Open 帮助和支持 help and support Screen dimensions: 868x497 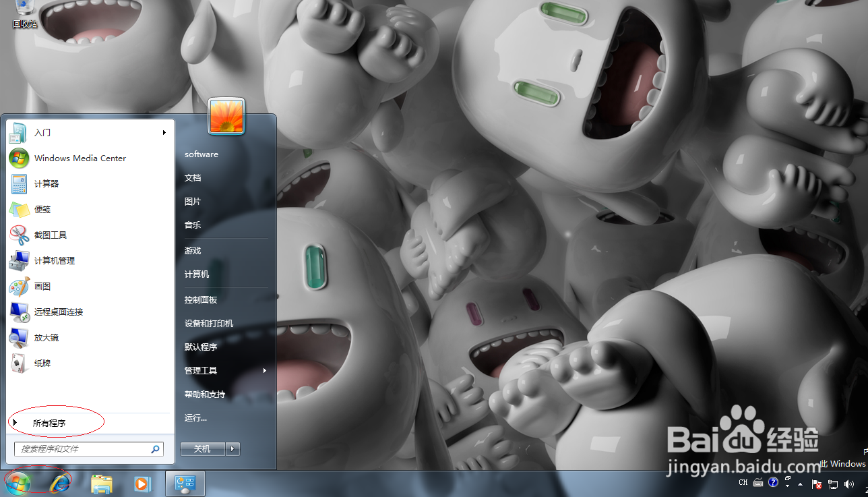(205, 394)
